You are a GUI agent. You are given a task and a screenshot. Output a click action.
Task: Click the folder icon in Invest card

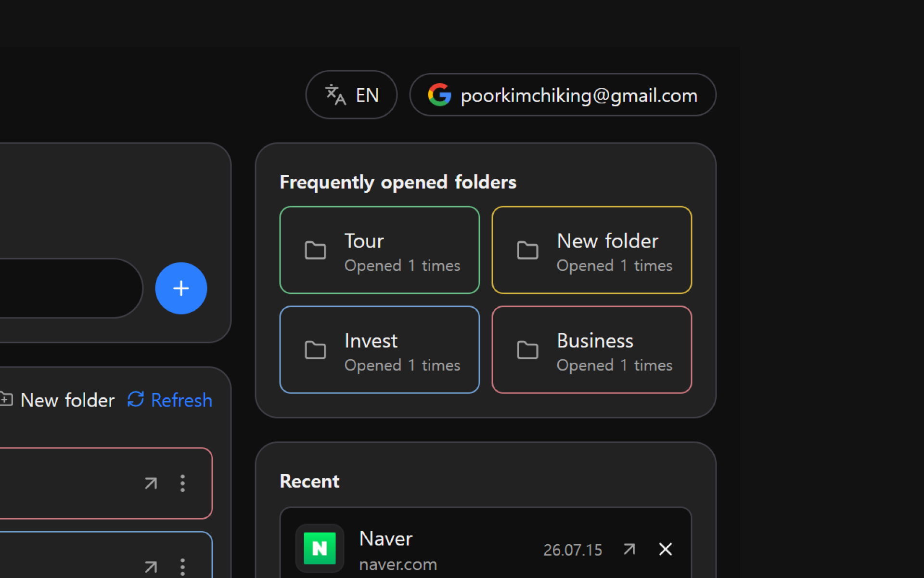(x=315, y=350)
